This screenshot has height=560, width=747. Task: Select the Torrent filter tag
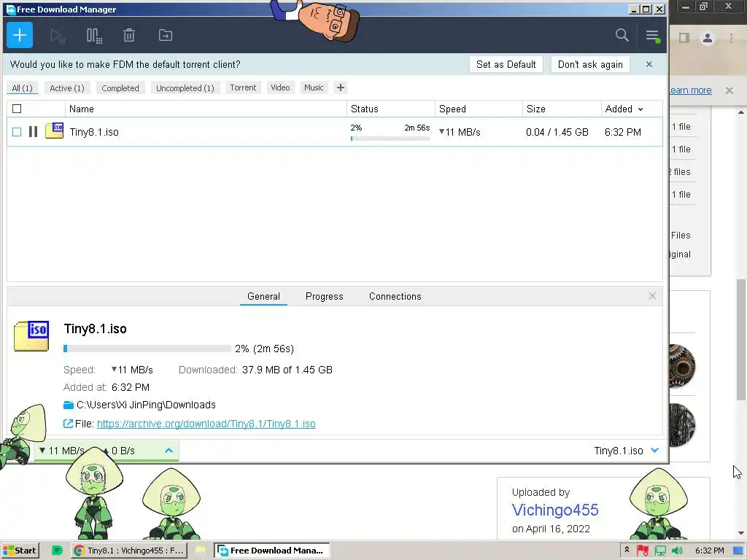tap(243, 87)
